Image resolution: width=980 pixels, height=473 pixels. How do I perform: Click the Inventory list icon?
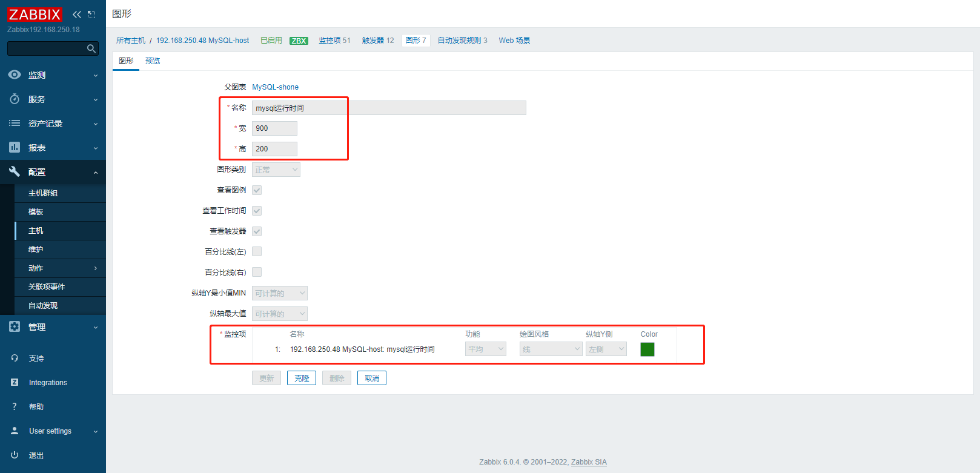15,123
